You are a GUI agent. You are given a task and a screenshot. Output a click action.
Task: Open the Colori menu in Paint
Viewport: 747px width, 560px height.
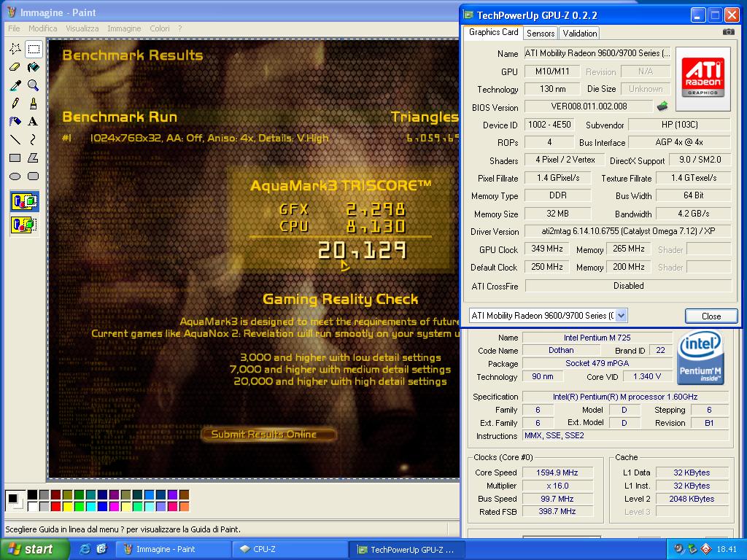tap(160, 28)
